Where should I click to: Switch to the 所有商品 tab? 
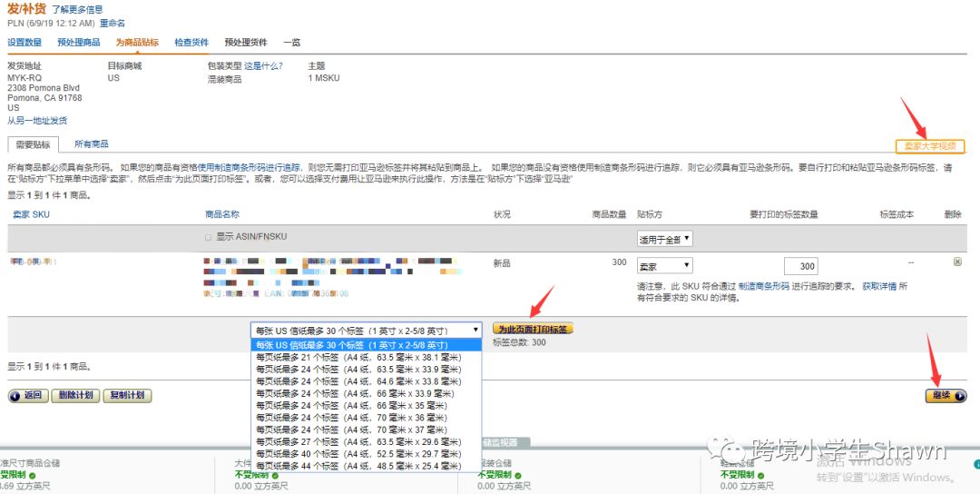pyautogui.click(x=91, y=143)
